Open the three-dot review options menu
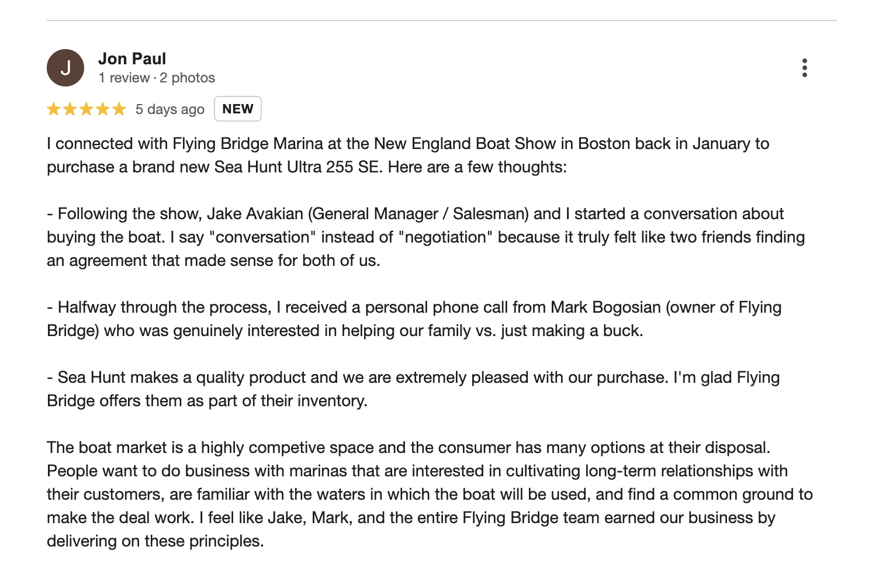The width and height of the screenshot is (879, 588). 805,68
